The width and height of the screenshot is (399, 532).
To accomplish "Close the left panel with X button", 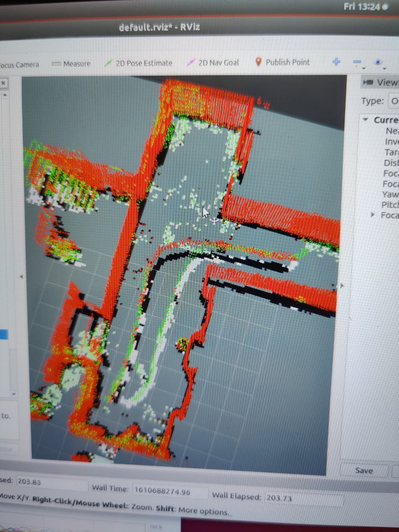I will pos(3,83).
